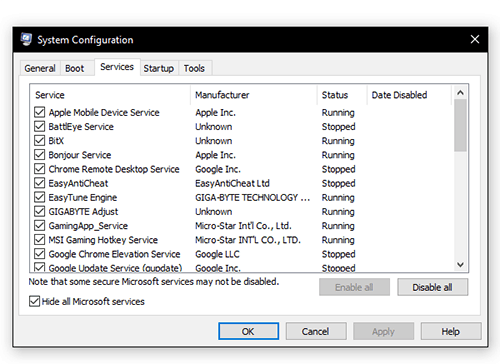Click the Disable all button

click(x=432, y=287)
